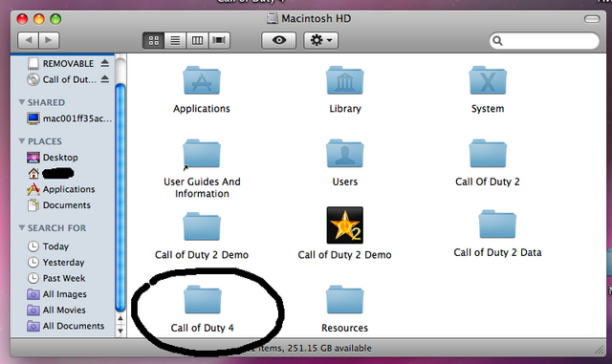Select the Call of Duty 4 folder
Viewport: 612px width, 364px height.
click(203, 300)
